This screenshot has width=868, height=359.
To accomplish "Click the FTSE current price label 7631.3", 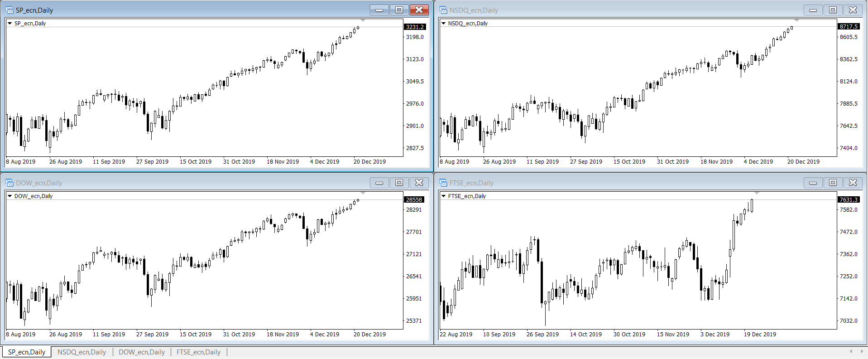I will pyautogui.click(x=849, y=199).
